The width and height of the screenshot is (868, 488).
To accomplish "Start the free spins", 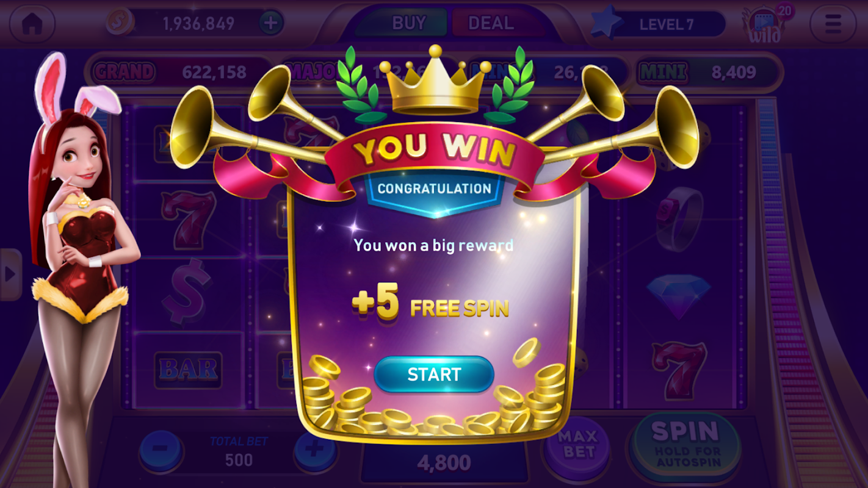I will pos(434,374).
